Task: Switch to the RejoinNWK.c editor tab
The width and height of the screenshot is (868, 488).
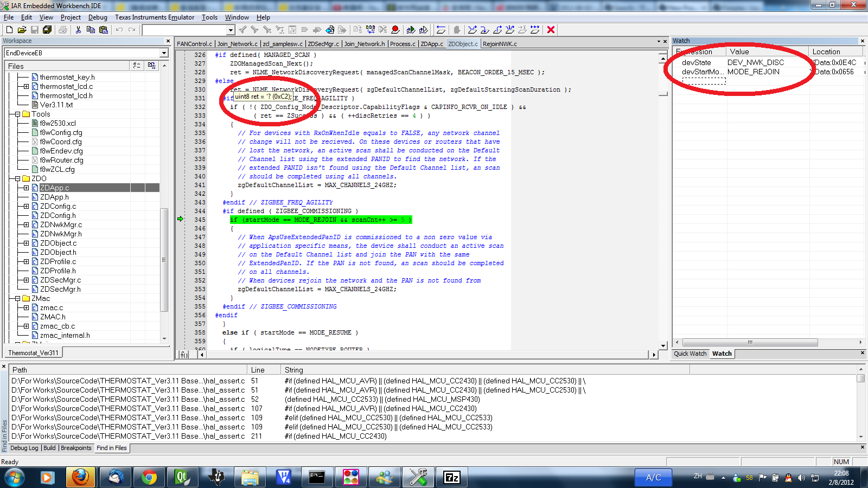Action: click(x=500, y=44)
